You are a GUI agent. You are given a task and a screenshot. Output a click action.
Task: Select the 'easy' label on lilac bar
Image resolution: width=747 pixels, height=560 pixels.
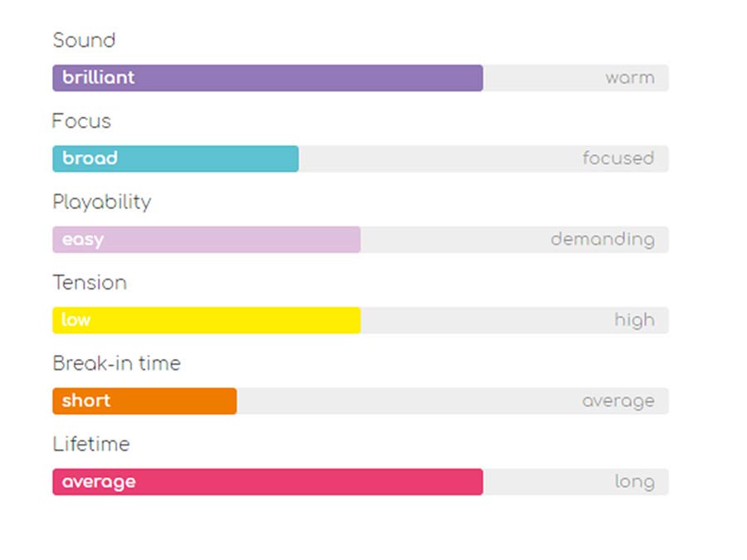point(83,240)
